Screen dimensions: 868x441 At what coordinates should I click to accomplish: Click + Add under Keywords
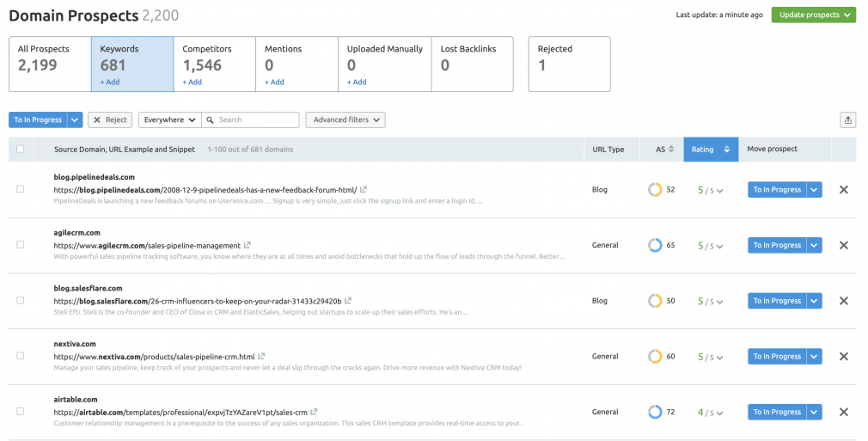[x=110, y=82]
